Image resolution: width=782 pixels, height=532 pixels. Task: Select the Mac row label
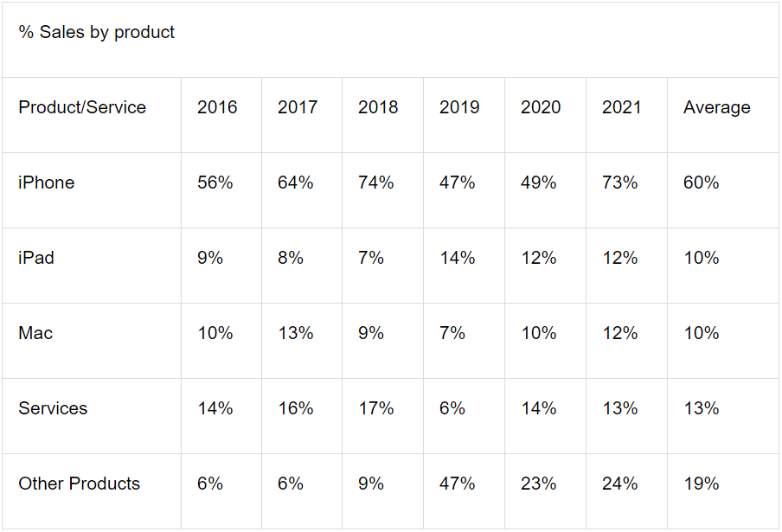click(x=35, y=334)
